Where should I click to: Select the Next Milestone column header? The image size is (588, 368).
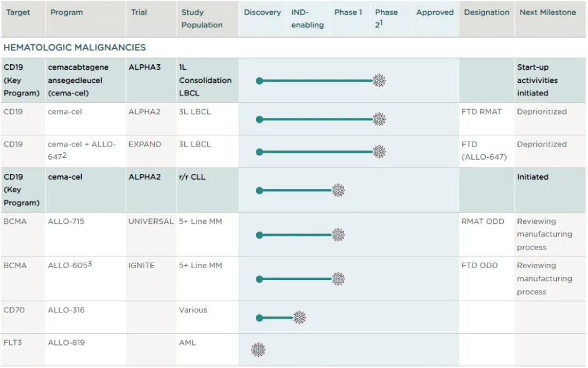[x=546, y=12]
